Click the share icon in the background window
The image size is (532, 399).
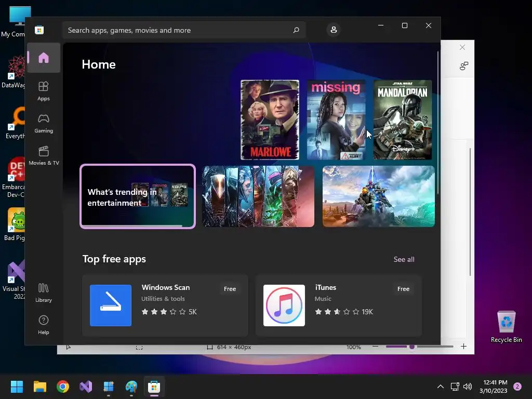pyautogui.click(x=464, y=66)
